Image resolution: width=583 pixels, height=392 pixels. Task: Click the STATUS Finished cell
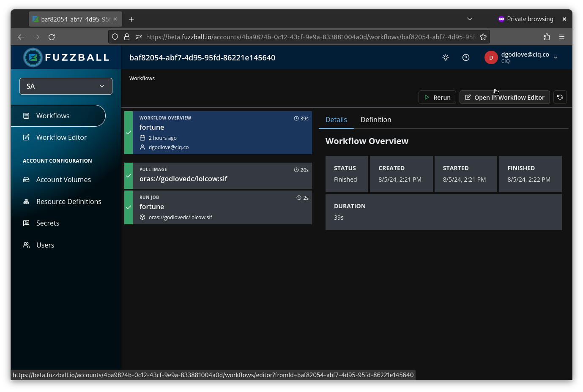coord(347,174)
